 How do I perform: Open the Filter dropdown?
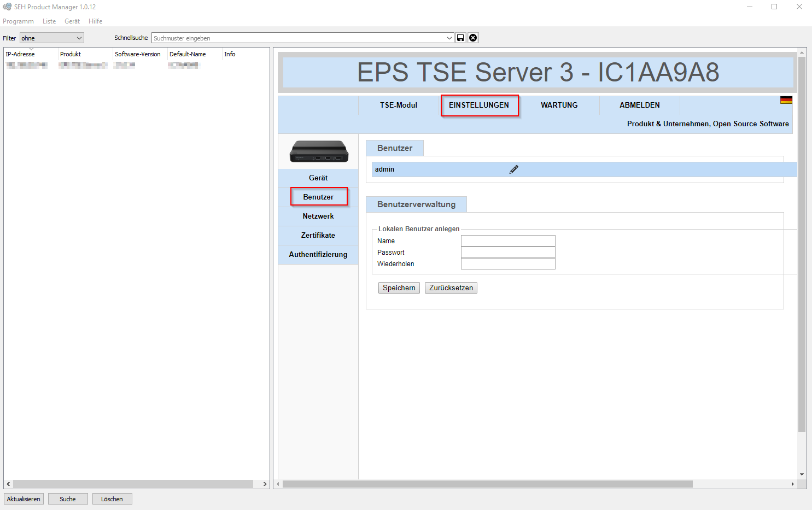pyautogui.click(x=51, y=38)
